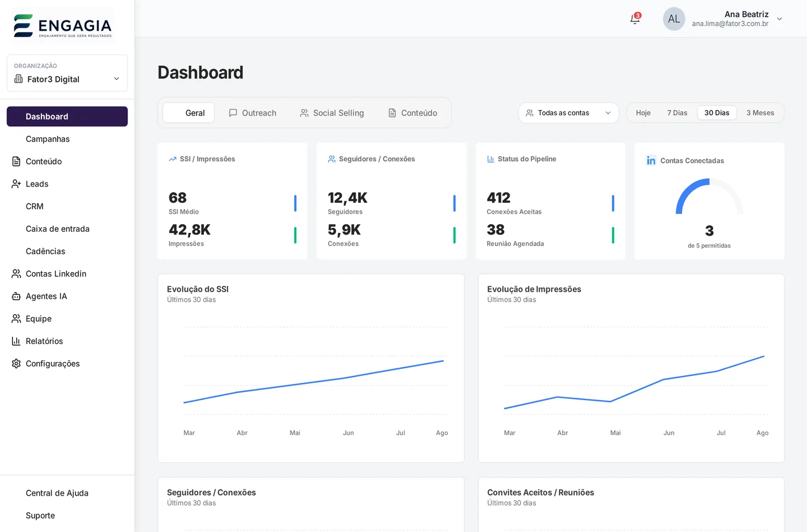Click the Relatórios bar chart icon
The width and height of the screenshot is (807, 532).
point(16,341)
